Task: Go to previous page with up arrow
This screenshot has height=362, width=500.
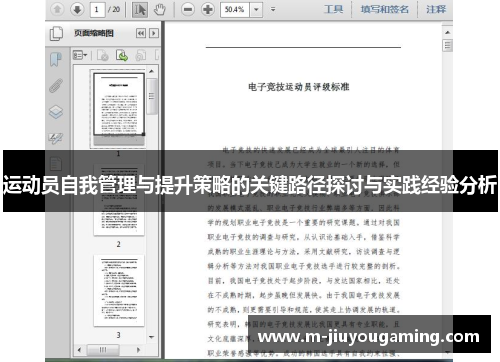Action: click(57, 9)
